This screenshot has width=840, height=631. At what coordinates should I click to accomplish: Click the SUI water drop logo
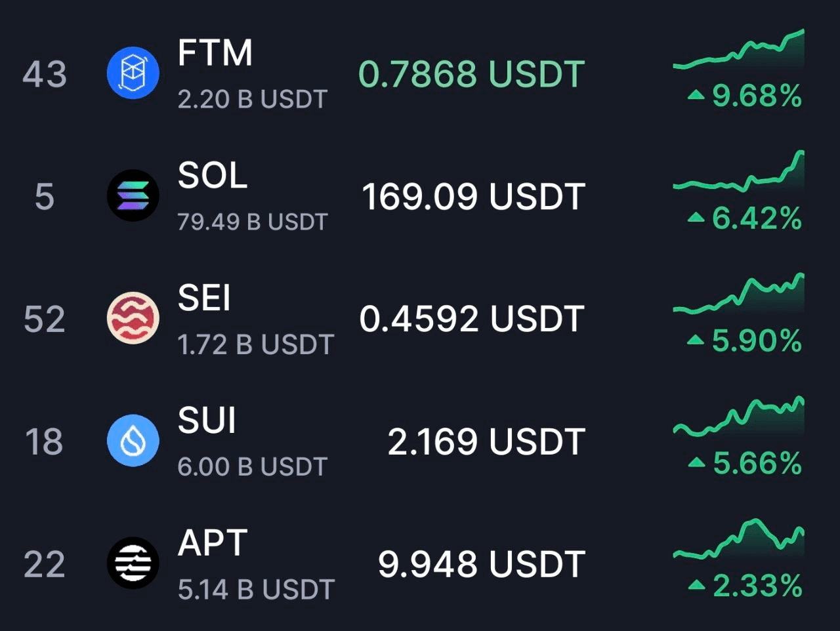click(133, 441)
